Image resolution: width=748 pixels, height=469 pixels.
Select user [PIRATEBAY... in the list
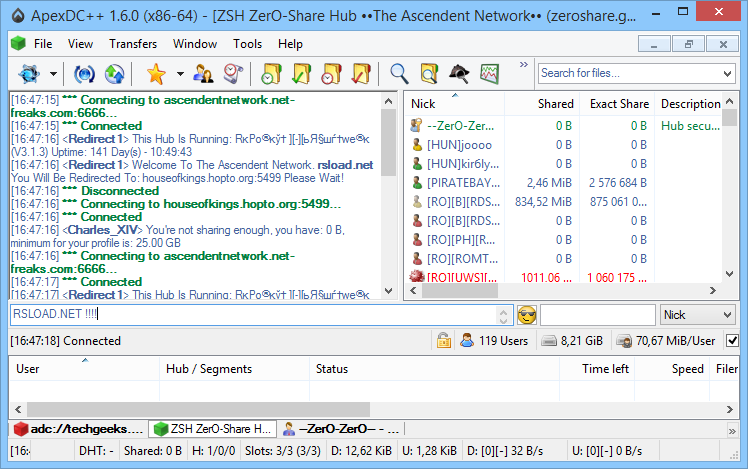pyautogui.click(x=463, y=183)
